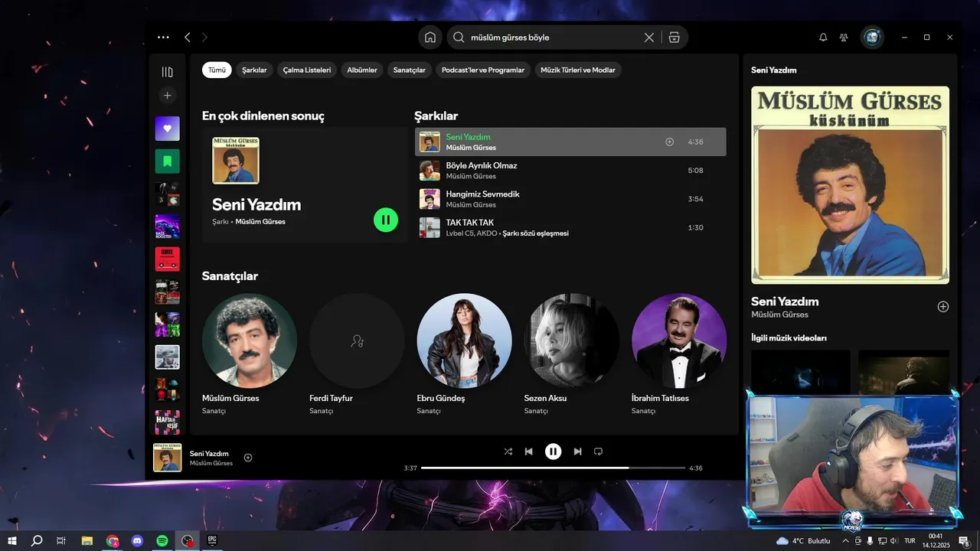
Task: Open the Home button
Action: [430, 37]
